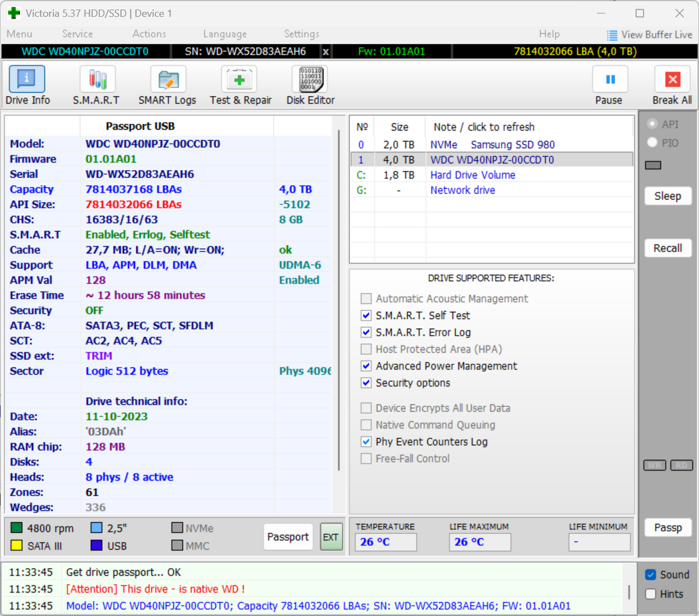Toggle the Sound checkbox

651,575
